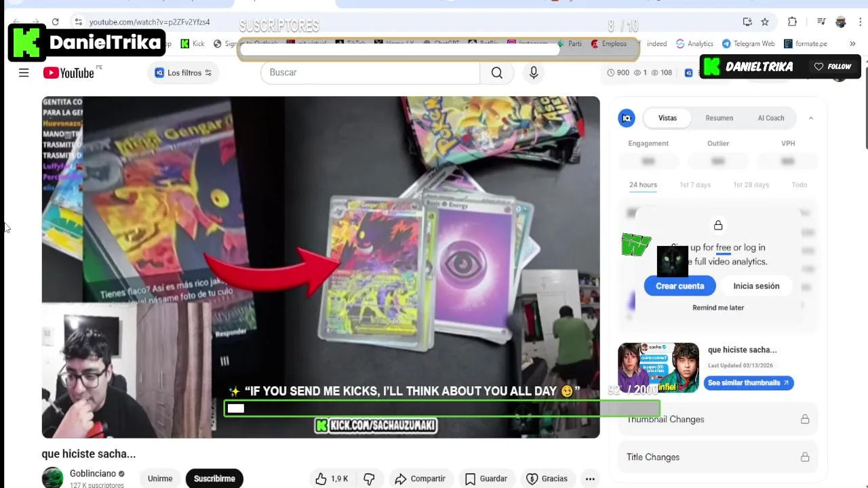
Task: Select the Outlier metric label
Action: pos(718,144)
